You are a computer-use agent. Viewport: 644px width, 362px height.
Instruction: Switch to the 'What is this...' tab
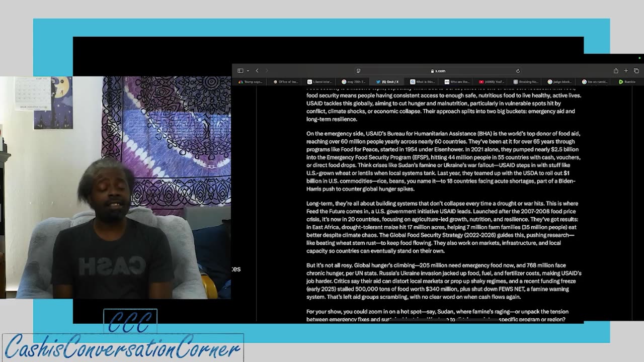point(422,81)
